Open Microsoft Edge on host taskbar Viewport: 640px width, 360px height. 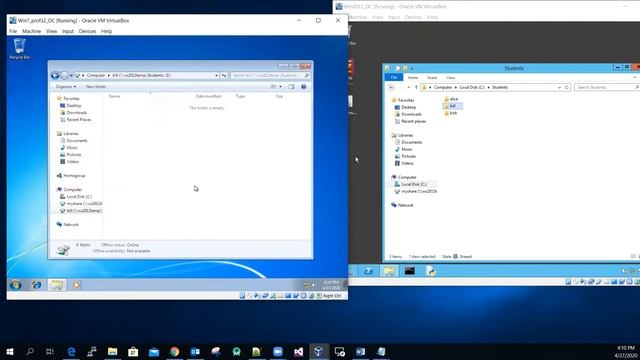71,351
